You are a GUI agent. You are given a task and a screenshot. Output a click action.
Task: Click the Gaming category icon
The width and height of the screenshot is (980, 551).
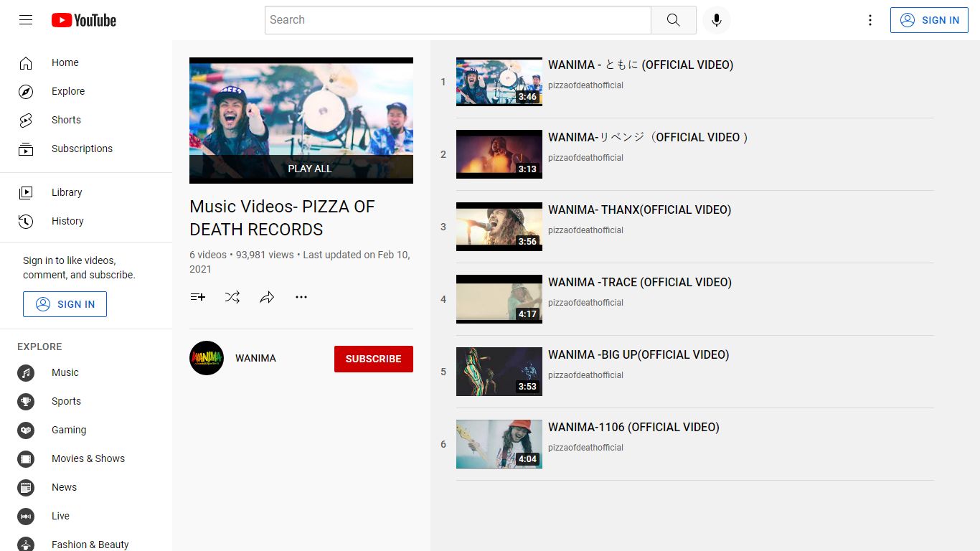point(26,430)
